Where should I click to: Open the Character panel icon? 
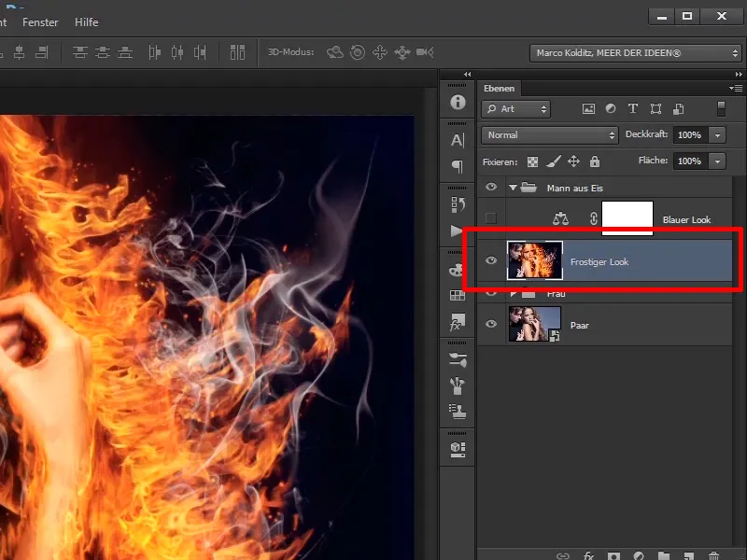click(458, 141)
